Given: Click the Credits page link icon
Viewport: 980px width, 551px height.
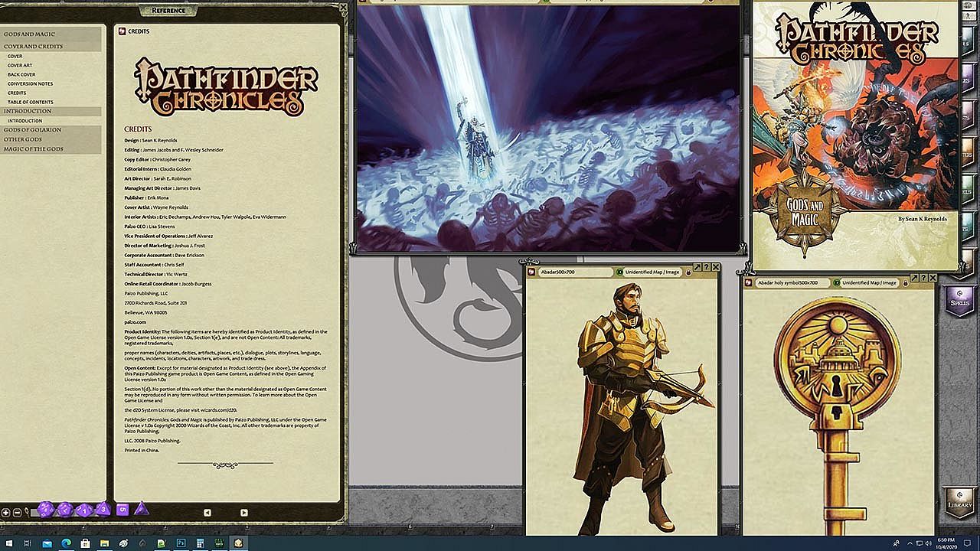Looking at the screenshot, I should (122, 31).
